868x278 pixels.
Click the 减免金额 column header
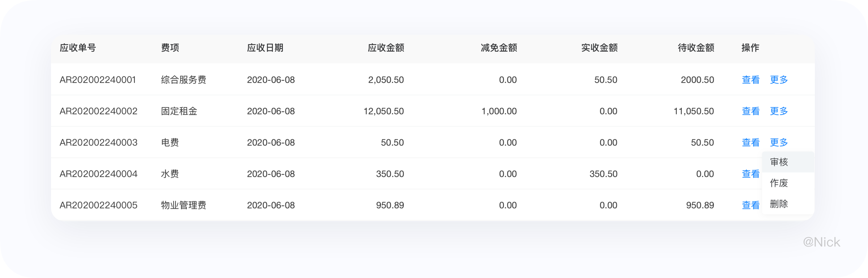pyautogui.click(x=499, y=48)
